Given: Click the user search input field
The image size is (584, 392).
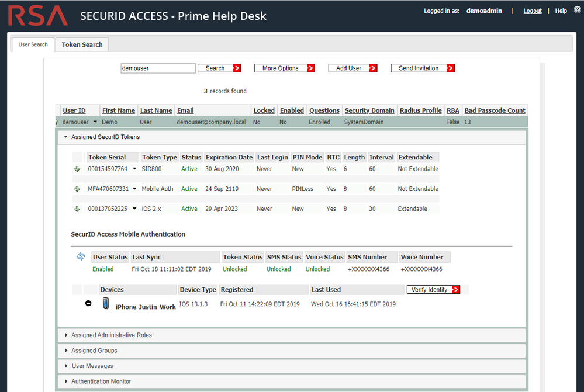Looking at the screenshot, I should [158, 68].
